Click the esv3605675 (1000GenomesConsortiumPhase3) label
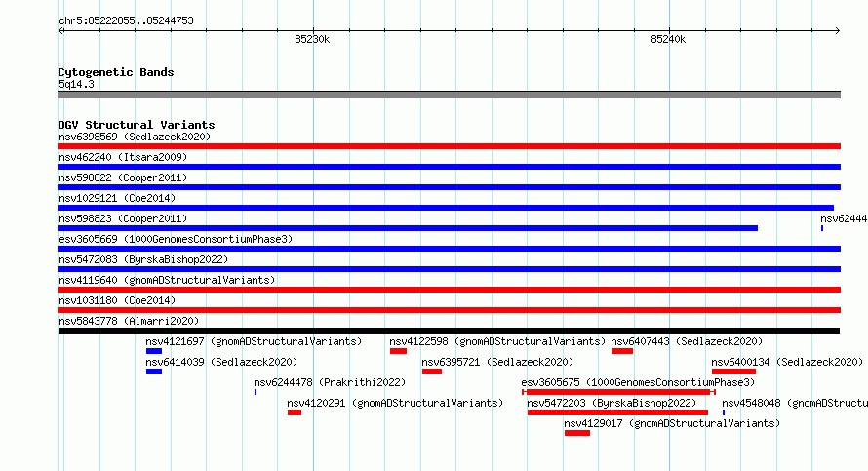868x471 pixels. tap(638, 382)
